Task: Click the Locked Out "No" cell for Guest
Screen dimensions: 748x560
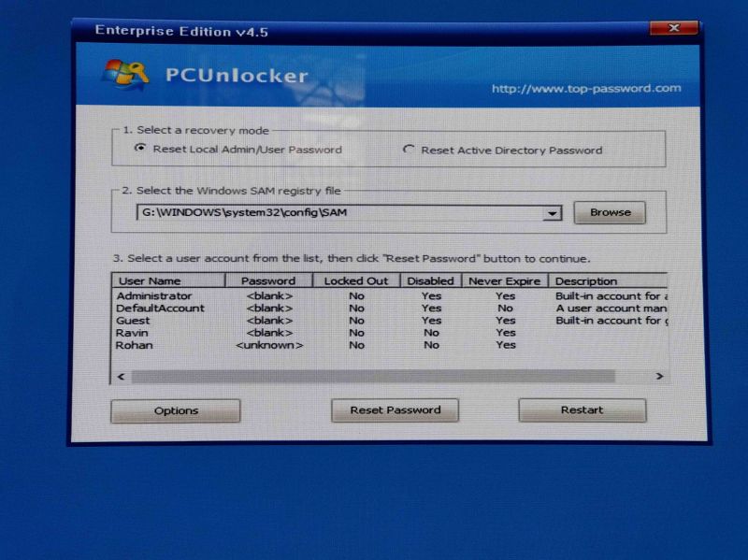Action: pyautogui.click(x=356, y=321)
